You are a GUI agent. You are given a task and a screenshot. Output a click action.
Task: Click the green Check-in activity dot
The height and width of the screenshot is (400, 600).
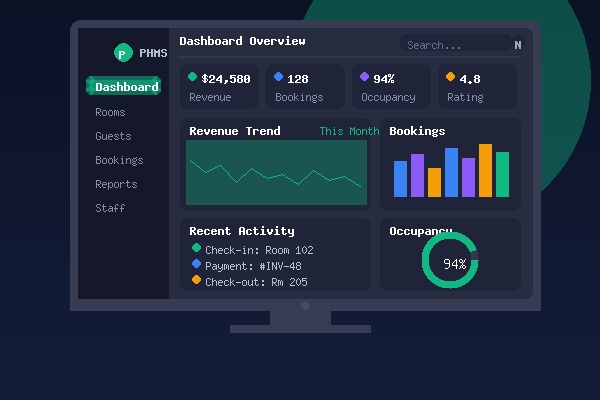coord(196,248)
